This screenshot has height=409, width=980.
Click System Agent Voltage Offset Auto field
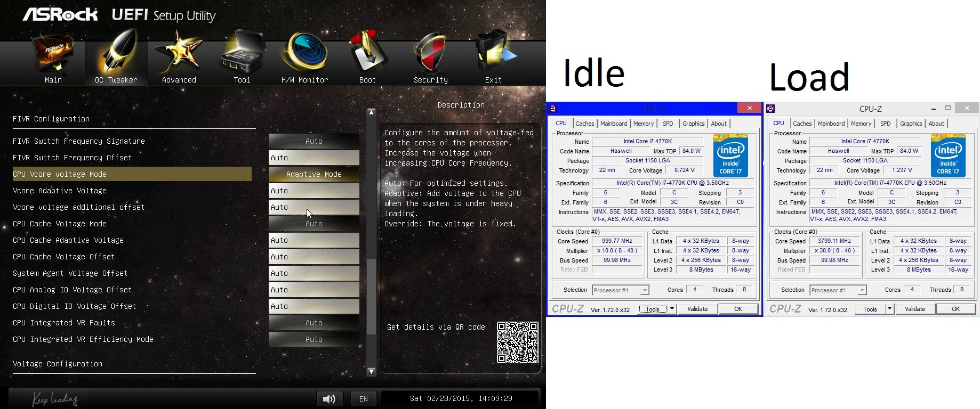pos(314,273)
